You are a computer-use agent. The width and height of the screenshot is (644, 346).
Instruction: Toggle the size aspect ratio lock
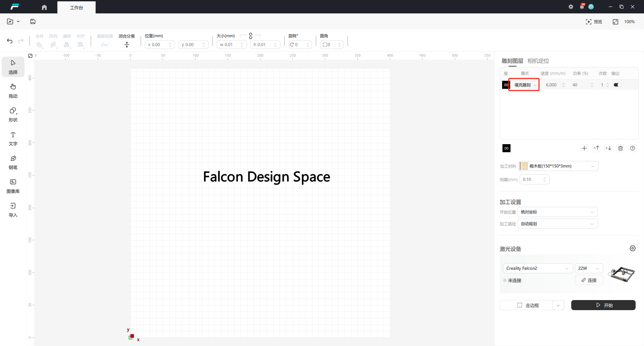click(x=251, y=36)
